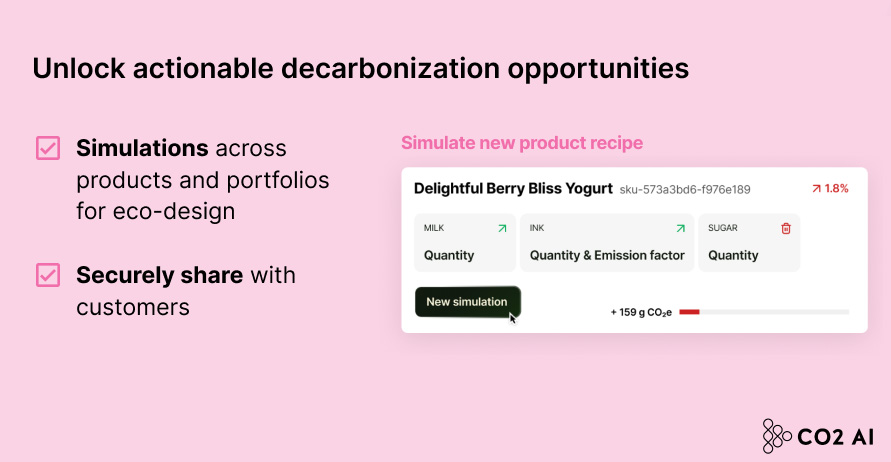Screen dimensions: 891x462
Task: Open the INK Quantity & Emission factor card
Action: click(x=607, y=242)
